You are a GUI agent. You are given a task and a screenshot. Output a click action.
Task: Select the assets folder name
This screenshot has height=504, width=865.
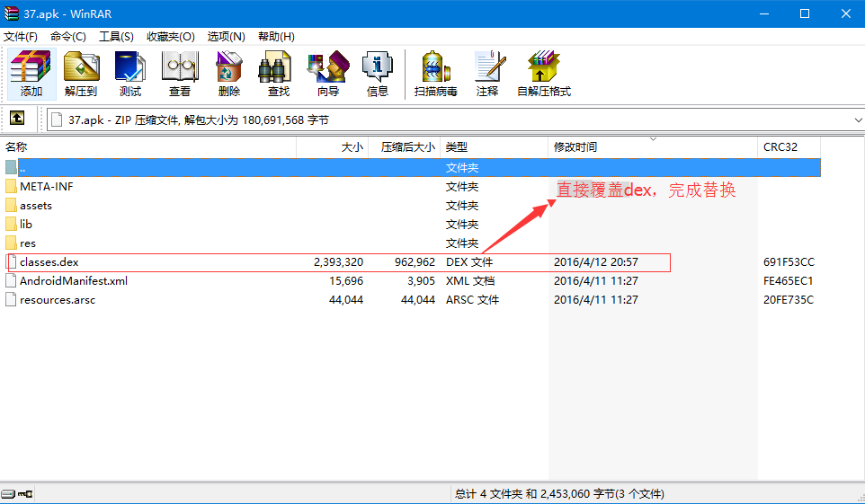[x=36, y=206]
